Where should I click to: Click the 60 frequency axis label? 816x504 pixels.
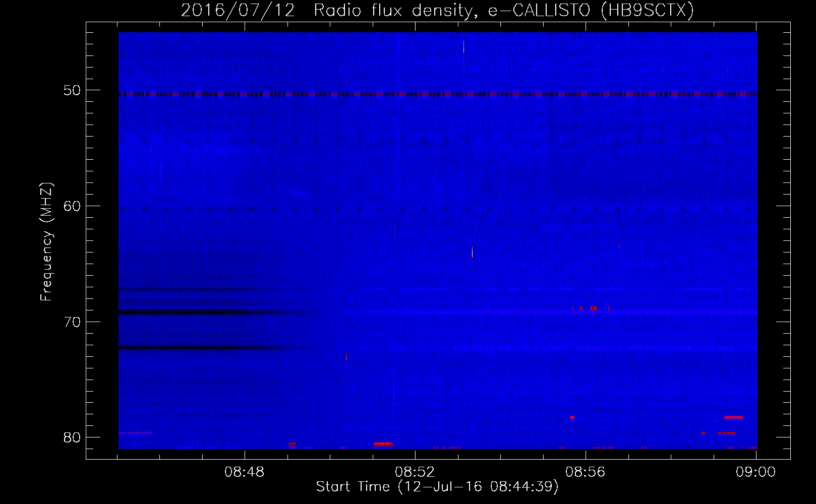73,206
